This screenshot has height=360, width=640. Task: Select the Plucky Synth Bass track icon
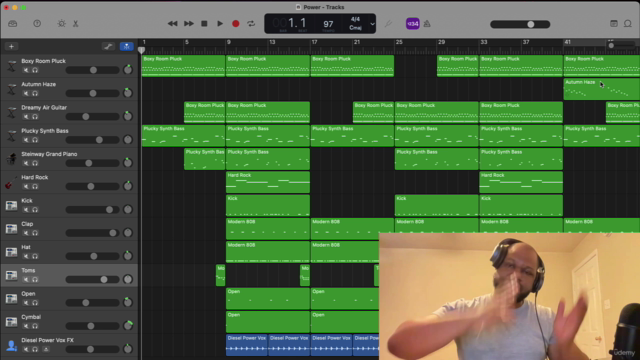pyautogui.click(x=11, y=135)
